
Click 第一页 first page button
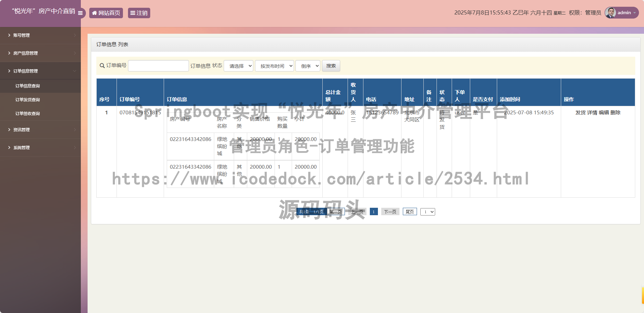click(x=335, y=212)
